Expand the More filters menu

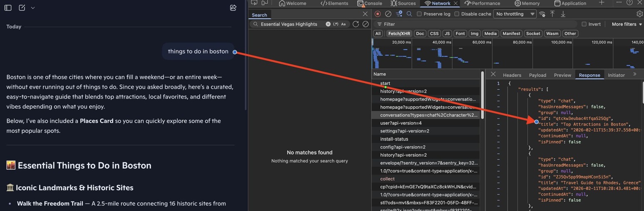[627, 24]
